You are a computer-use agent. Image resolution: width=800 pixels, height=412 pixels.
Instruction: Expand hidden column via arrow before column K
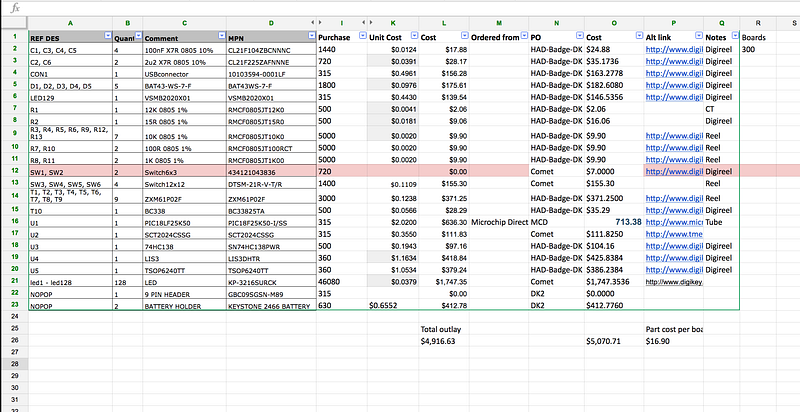(371, 23)
